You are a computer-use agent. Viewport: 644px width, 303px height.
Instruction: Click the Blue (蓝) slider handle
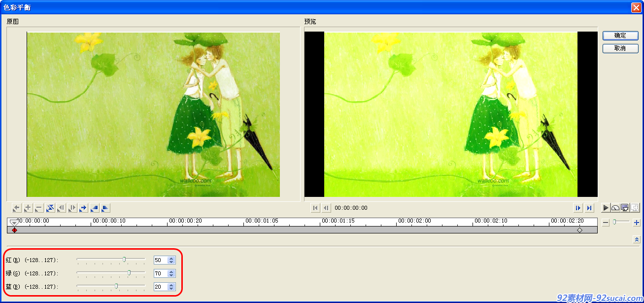click(x=116, y=286)
